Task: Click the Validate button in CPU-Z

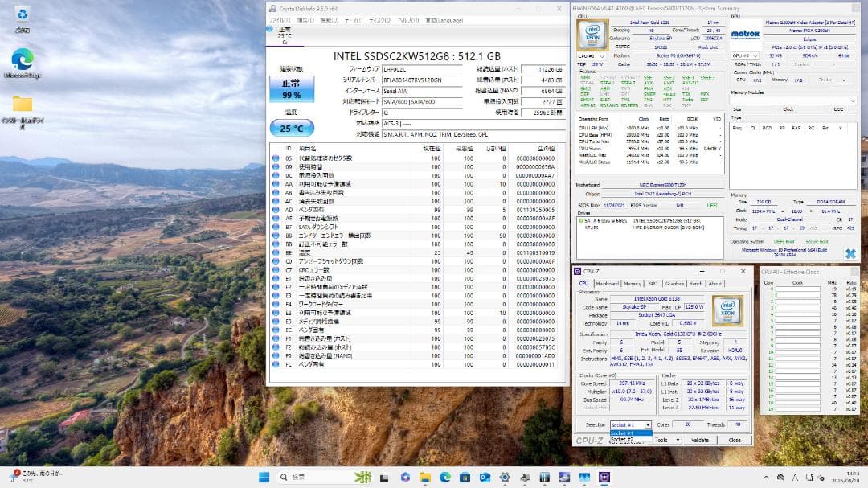Action: click(701, 440)
